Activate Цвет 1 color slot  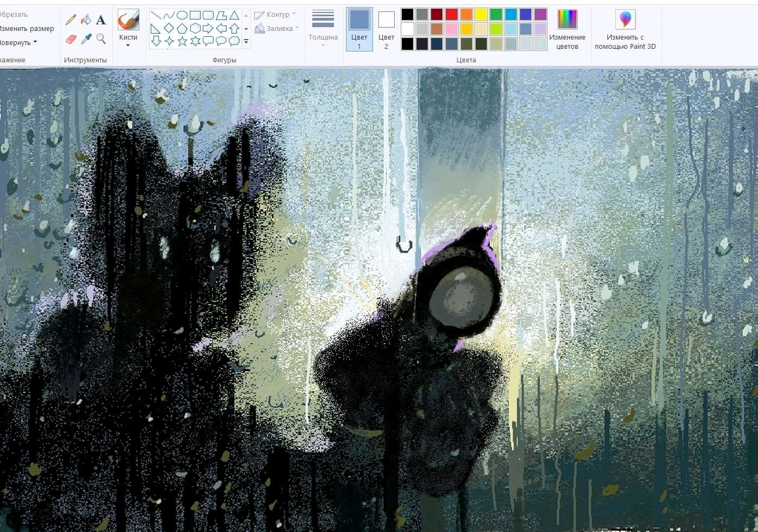click(359, 29)
